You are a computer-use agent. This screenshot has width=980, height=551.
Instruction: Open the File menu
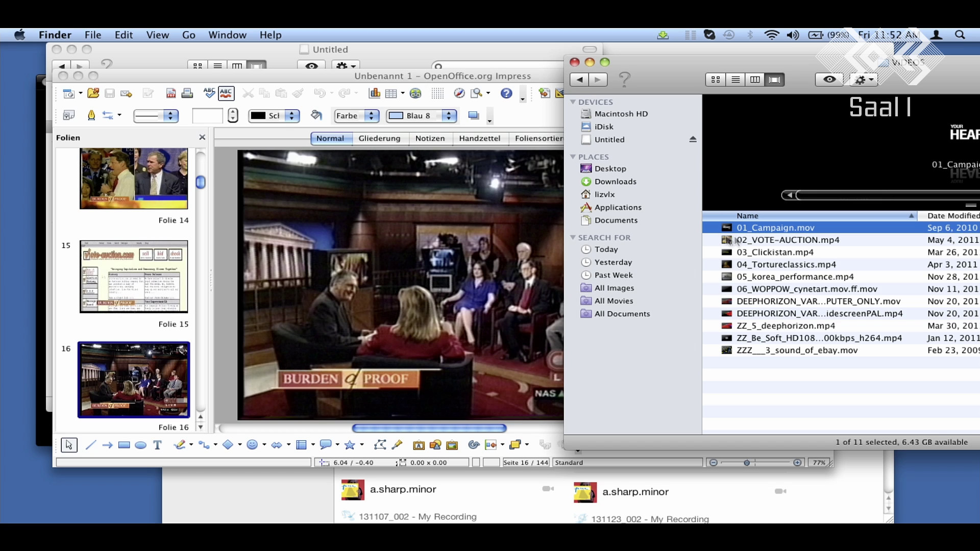pos(93,35)
